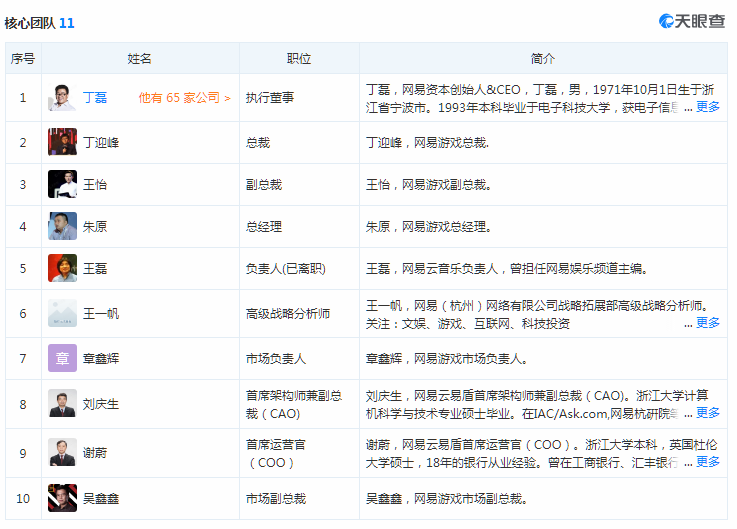The width and height of the screenshot is (737, 529).
Task: Select the name 丁迎峰
Action: point(101,142)
